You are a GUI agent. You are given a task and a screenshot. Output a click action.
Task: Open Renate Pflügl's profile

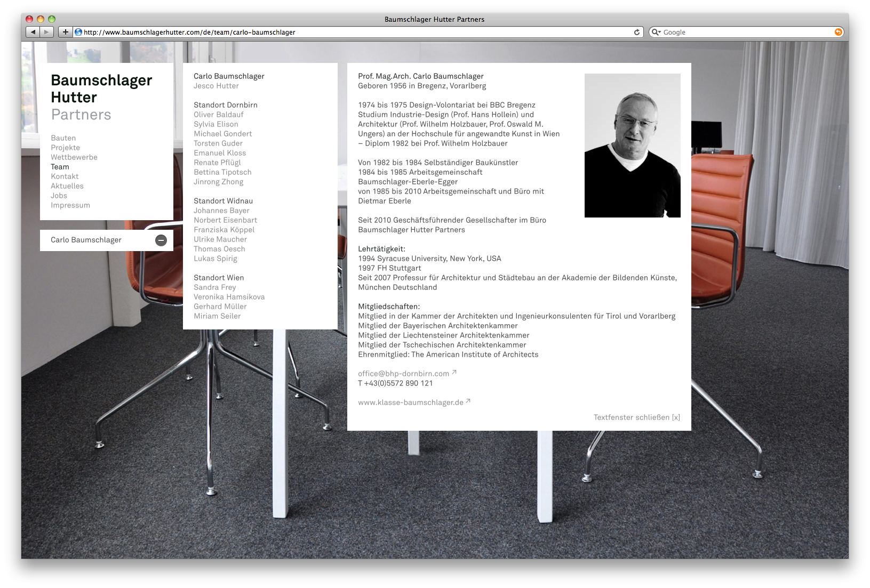click(217, 163)
